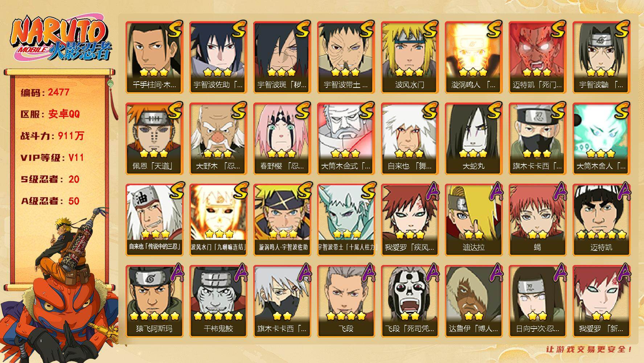Select the 大蛇丸 character card
The height and width of the screenshot is (363, 644).
473,138
